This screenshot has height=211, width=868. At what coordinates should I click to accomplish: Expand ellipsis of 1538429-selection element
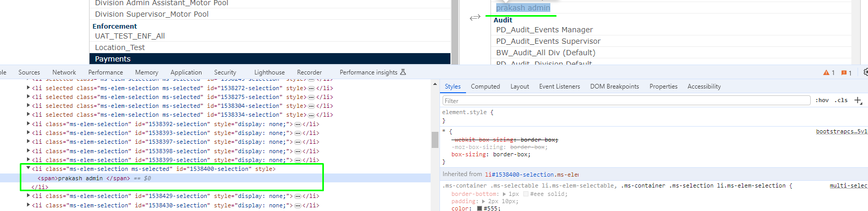pos(298,196)
